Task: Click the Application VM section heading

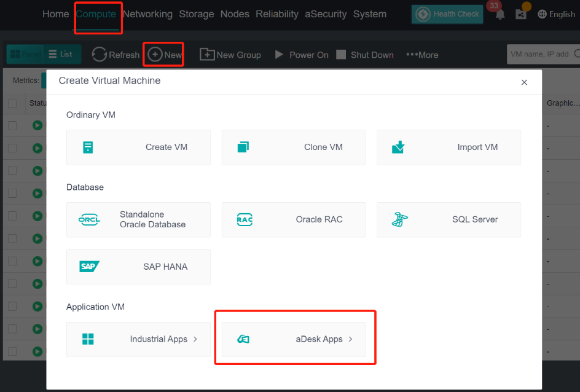Action: point(95,307)
